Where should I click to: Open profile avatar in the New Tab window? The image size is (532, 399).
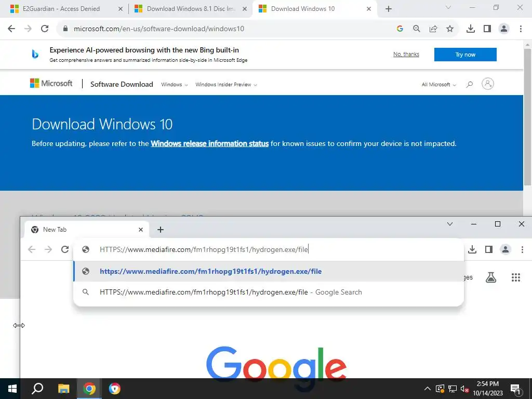tap(506, 250)
